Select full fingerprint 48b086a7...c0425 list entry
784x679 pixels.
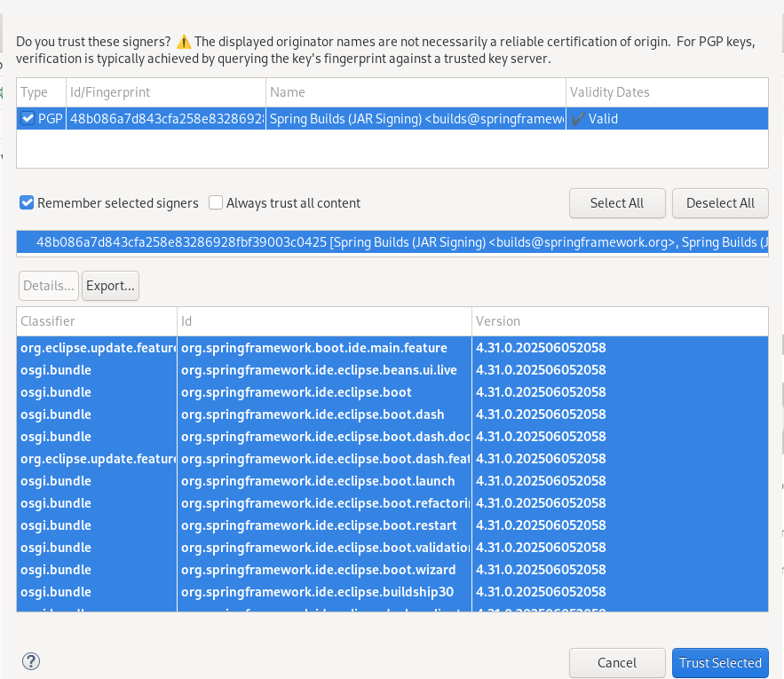click(392, 242)
